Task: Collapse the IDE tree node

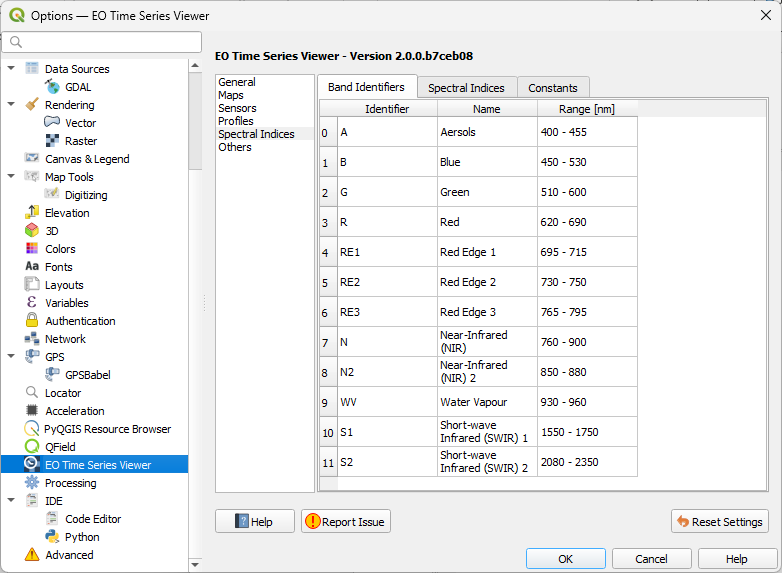Action: pos(11,500)
